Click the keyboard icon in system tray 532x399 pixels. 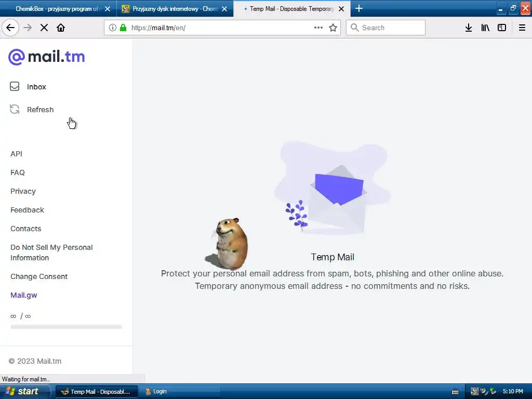coord(455,392)
